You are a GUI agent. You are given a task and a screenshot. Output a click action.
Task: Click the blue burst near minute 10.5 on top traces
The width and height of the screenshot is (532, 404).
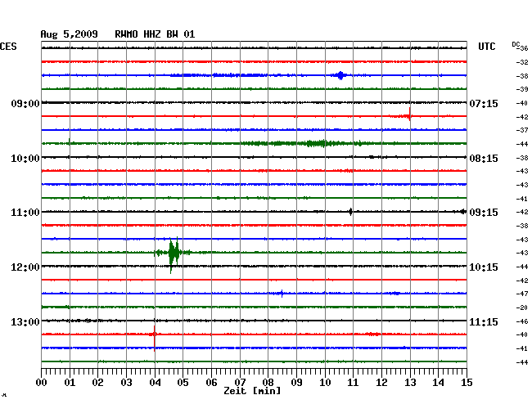(x=340, y=75)
